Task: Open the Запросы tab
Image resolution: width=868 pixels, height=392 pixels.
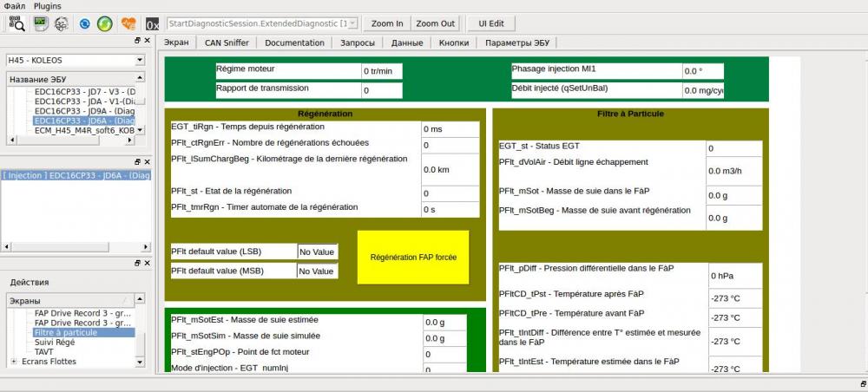Action: pyautogui.click(x=357, y=42)
